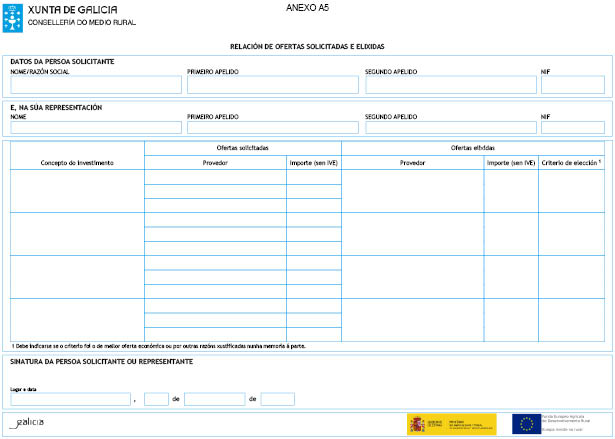The width and height of the screenshot is (615, 439).
Task: Click first Provedor cell under Ofertas solicitadas
Action: pos(215,177)
